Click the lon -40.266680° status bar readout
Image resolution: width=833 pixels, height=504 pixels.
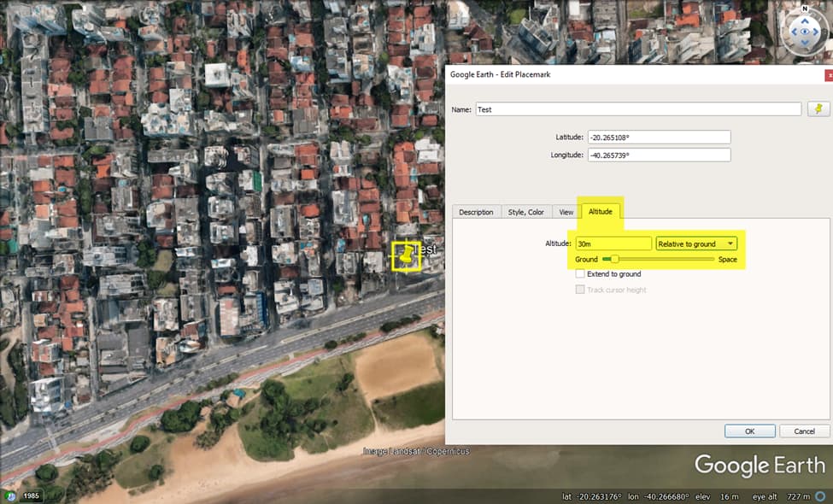click(x=659, y=496)
